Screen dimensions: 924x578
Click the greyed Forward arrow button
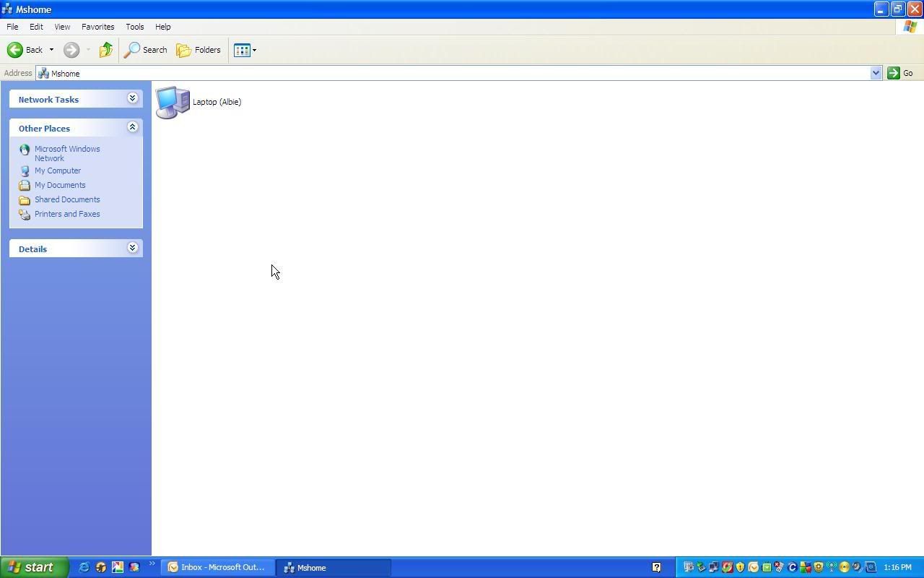tap(71, 50)
